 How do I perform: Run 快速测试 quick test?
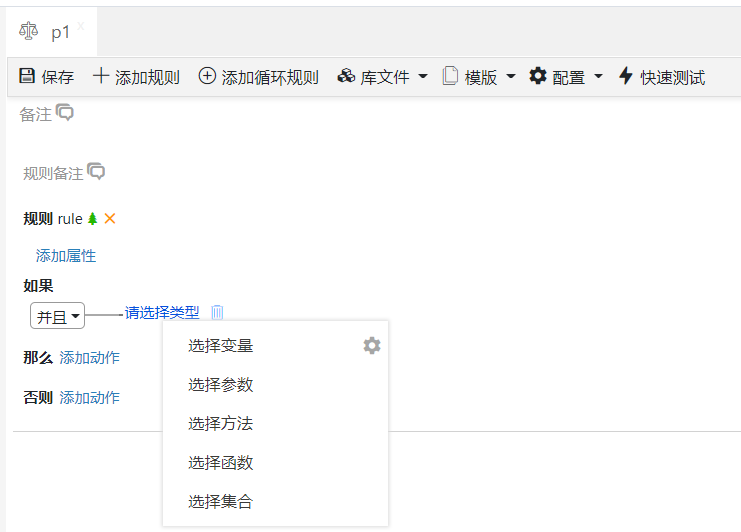[x=661, y=77]
